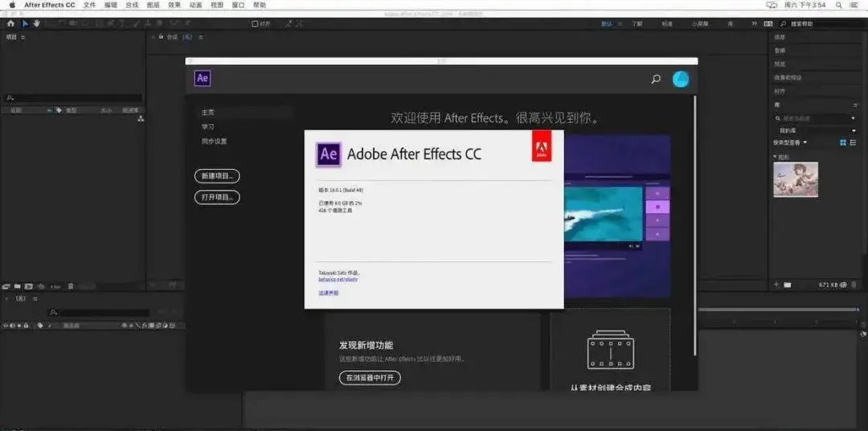
Task: Switch Libraries to grid view
Action: [x=843, y=143]
